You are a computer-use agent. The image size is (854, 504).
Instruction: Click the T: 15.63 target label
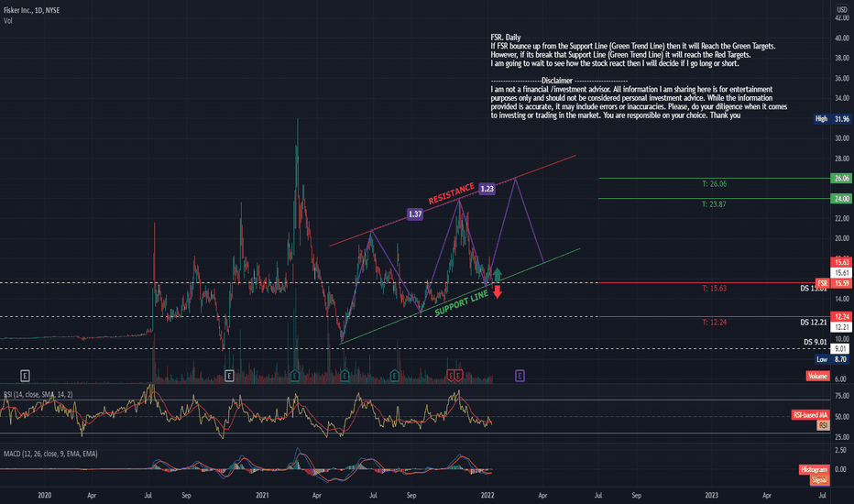(714, 289)
